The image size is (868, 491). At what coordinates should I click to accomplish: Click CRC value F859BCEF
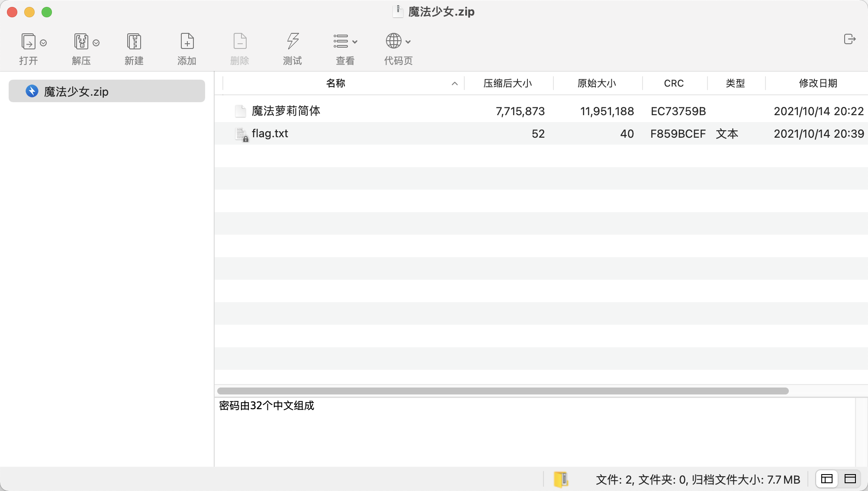[x=678, y=134]
